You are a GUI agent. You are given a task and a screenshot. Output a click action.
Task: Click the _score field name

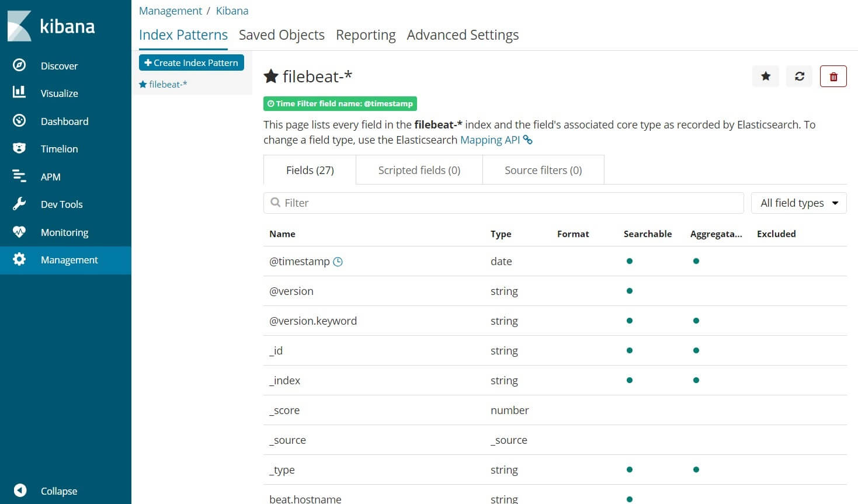284,411
